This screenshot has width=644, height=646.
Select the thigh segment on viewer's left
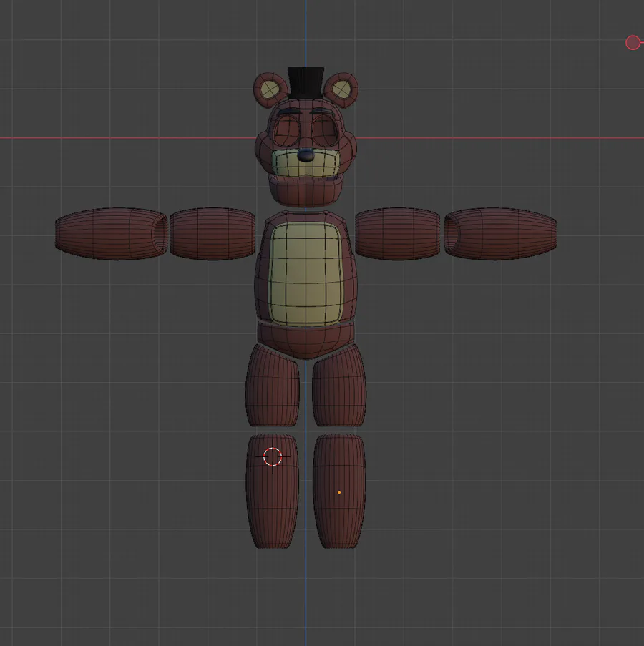[273, 386]
